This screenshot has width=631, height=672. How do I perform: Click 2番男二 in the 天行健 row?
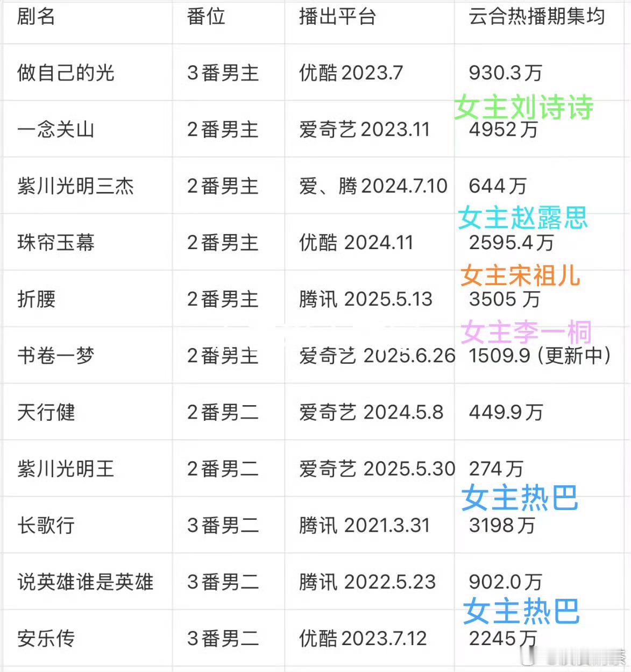[223, 413]
